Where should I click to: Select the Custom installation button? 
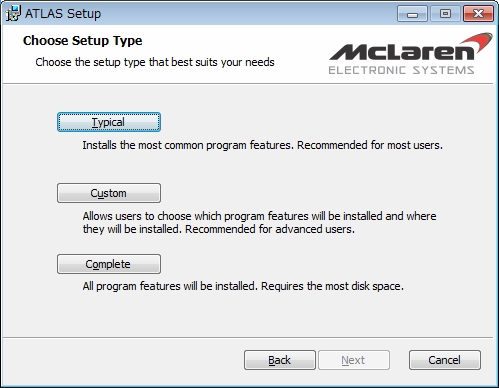point(109,193)
